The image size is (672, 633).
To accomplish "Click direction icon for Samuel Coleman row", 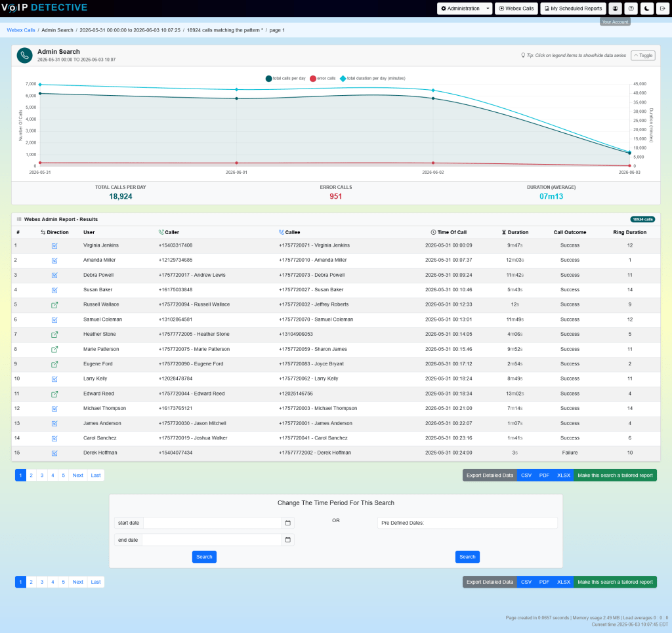I will [x=54, y=320].
